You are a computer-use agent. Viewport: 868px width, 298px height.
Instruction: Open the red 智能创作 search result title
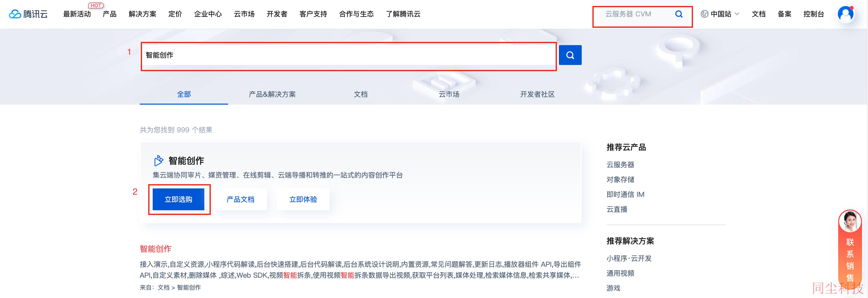[x=155, y=249]
